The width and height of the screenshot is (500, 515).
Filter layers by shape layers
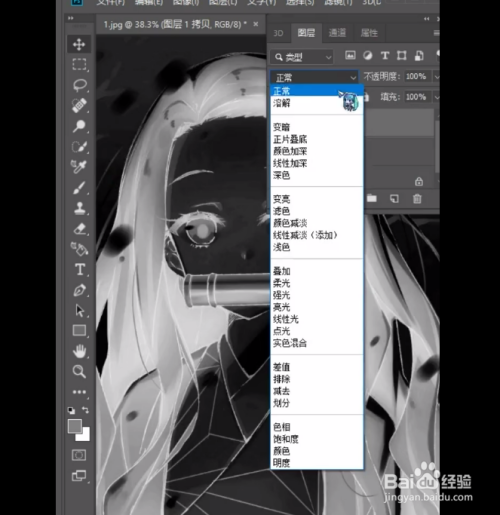point(402,56)
